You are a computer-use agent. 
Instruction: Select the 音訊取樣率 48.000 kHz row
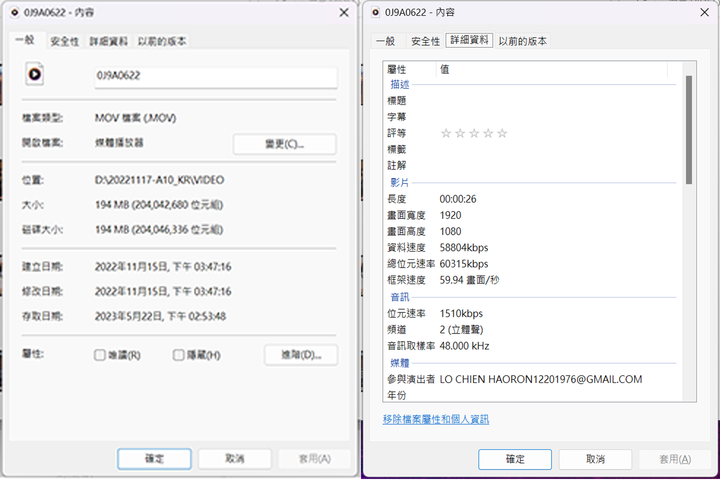pyautogui.click(x=532, y=345)
